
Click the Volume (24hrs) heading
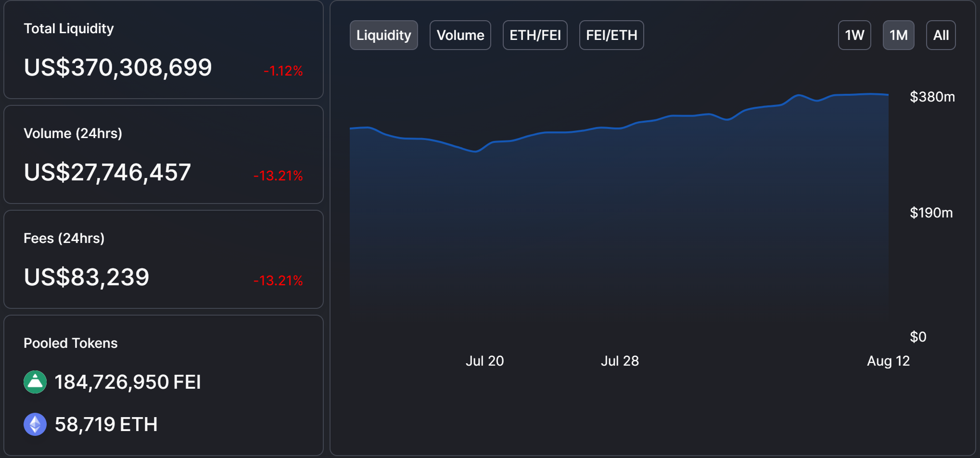point(73,133)
